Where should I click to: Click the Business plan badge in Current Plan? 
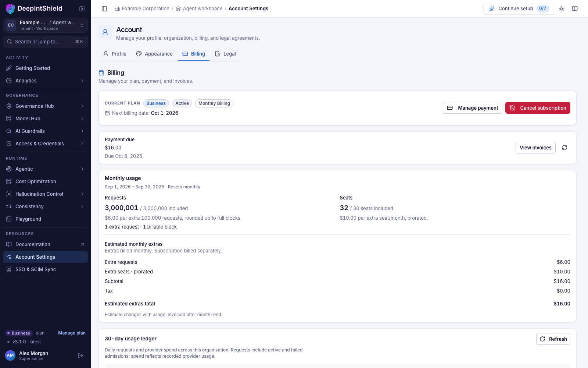click(156, 103)
